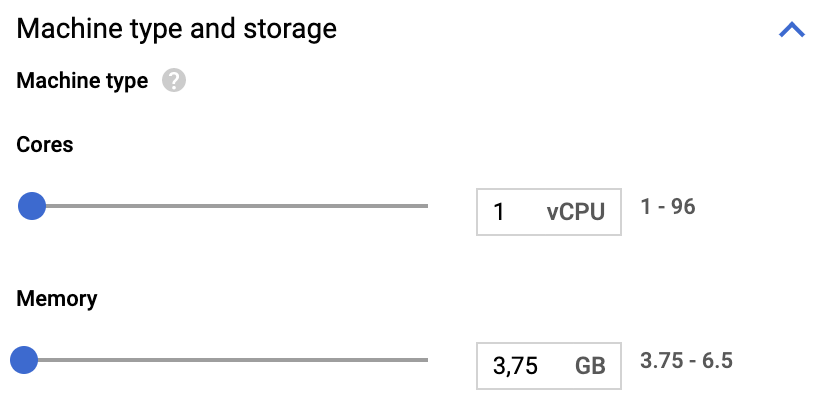The height and width of the screenshot is (400, 816).
Task: Click the 3.75 - 6.5 memory range hint
Action: [x=686, y=360]
